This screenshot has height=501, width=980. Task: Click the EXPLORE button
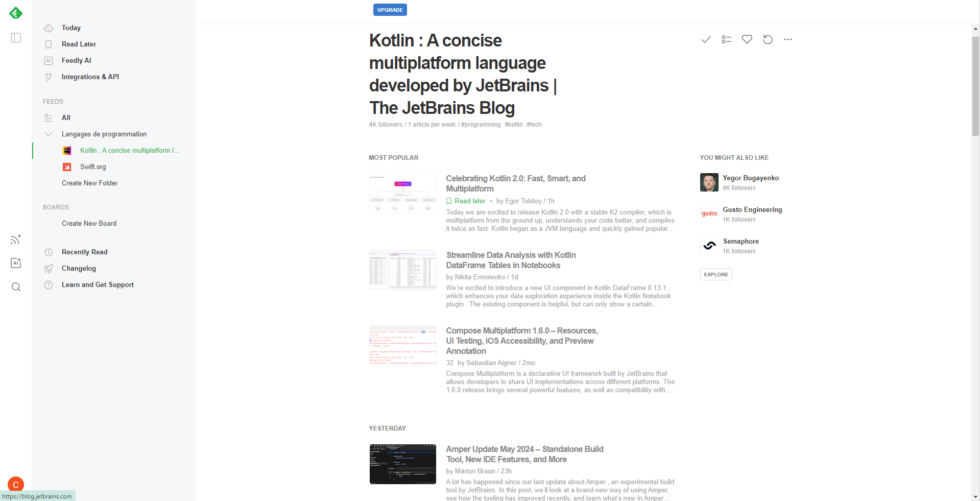pos(715,275)
